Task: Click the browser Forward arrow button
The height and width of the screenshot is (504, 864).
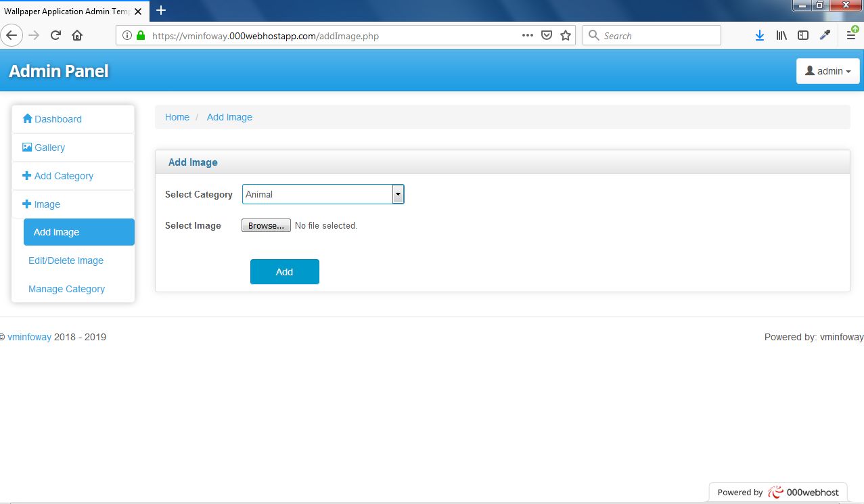Action: [34, 35]
